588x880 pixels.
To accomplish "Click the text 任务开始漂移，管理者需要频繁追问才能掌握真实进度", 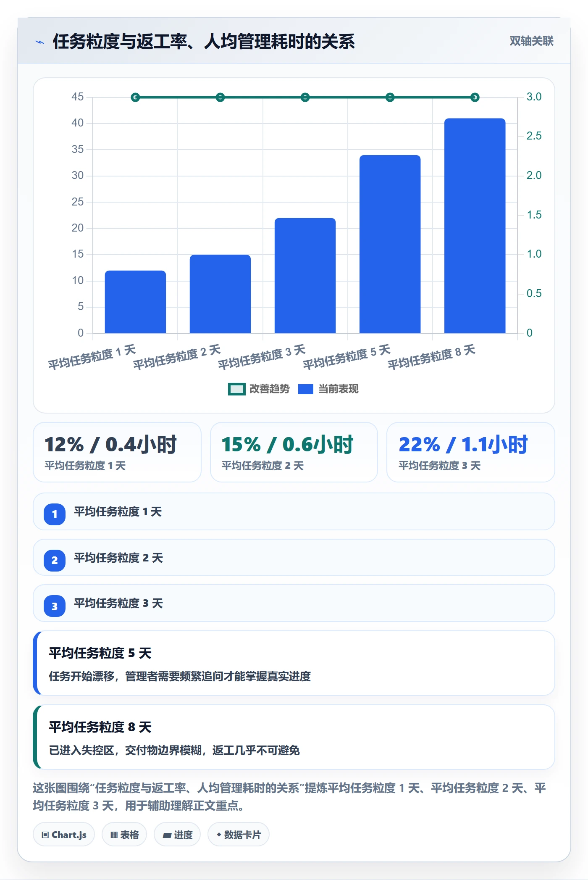I will pos(180,676).
